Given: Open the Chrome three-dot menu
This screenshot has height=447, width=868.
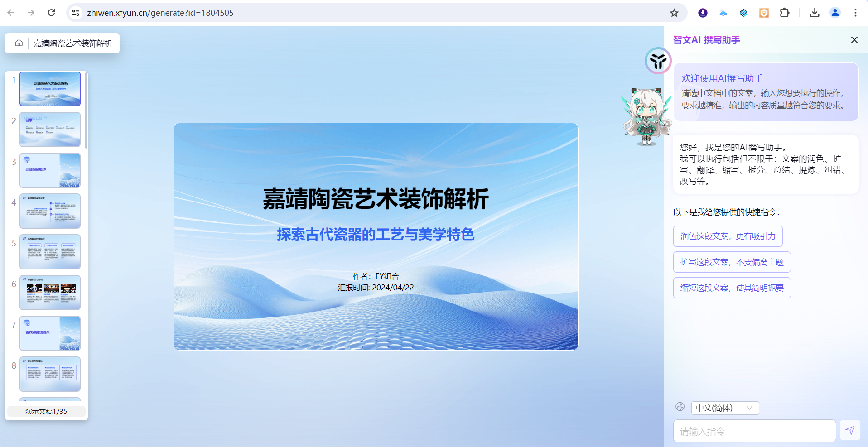Looking at the screenshot, I should pyautogui.click(x=855, y=13).
